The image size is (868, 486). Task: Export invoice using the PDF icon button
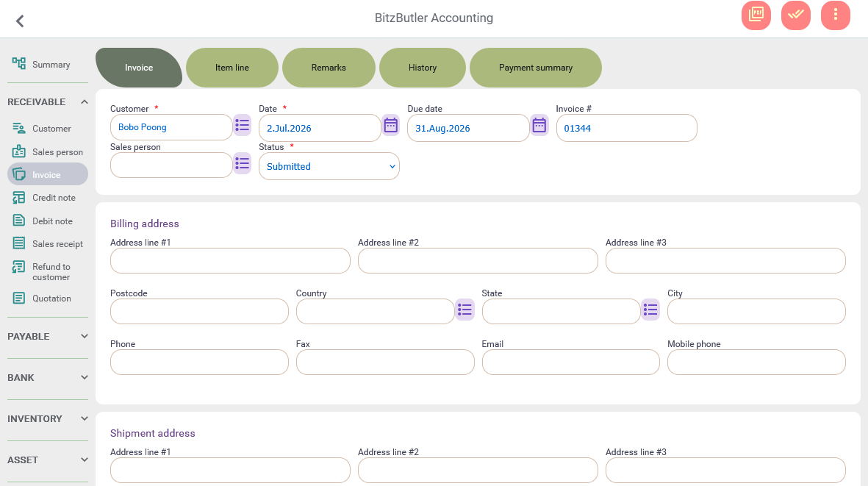coord(756,15)
